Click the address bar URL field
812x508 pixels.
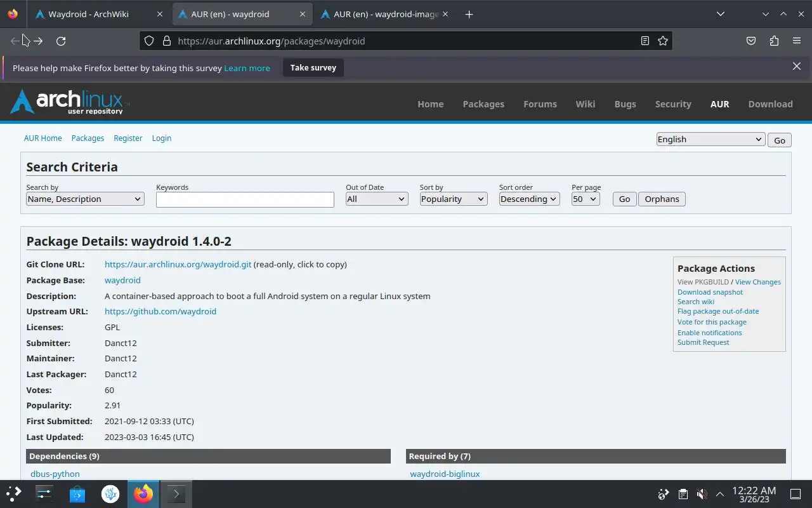[406, 41]
